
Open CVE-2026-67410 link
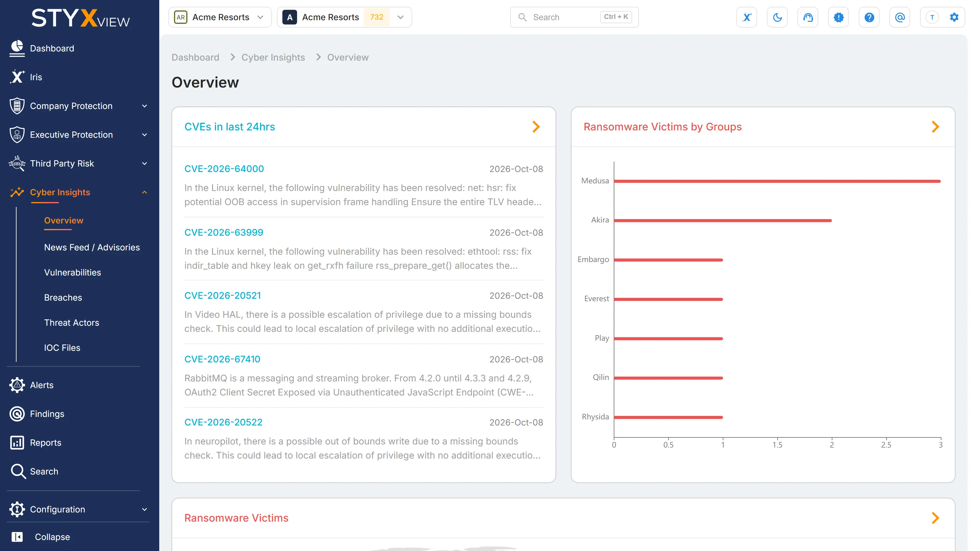point(222,359)
